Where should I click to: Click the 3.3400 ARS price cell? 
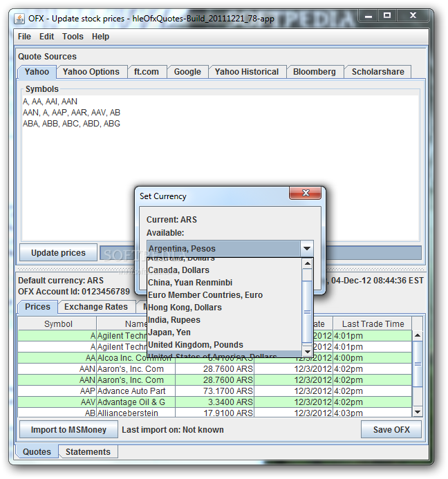pos(214,402)
